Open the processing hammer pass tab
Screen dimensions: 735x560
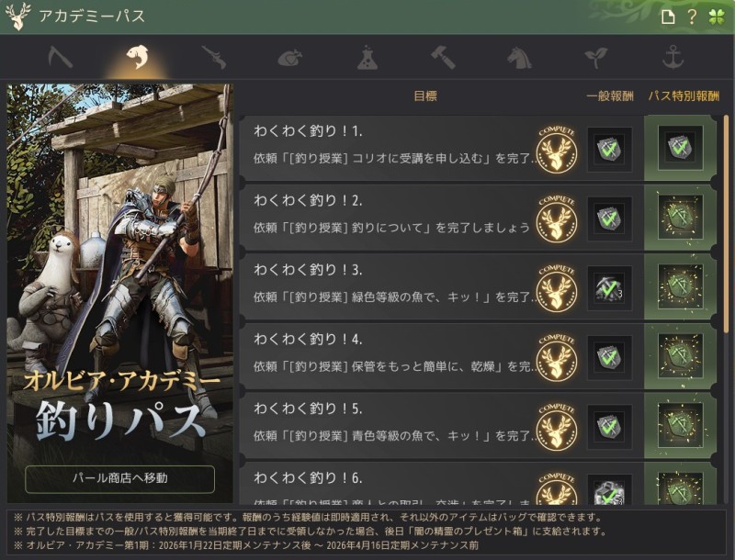tap(444, 58)
